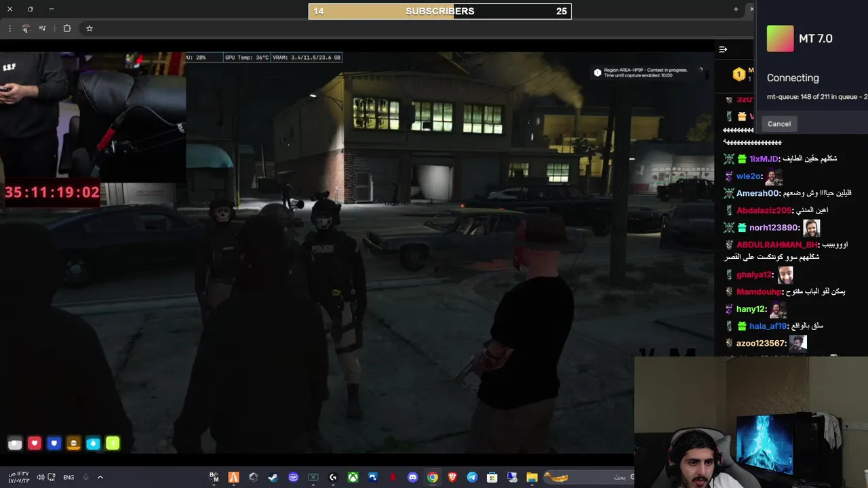Click the emote in ghalya12's message

(785, 274)
